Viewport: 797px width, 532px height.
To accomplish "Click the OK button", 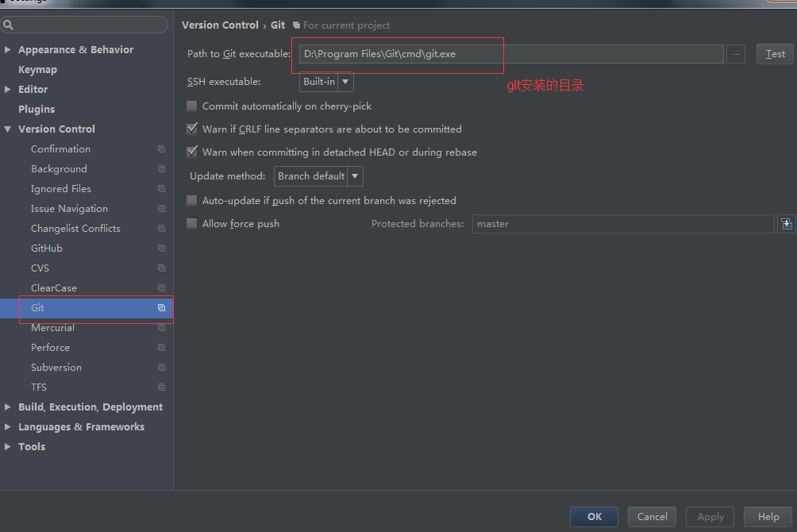I will [x=595, y=517].
